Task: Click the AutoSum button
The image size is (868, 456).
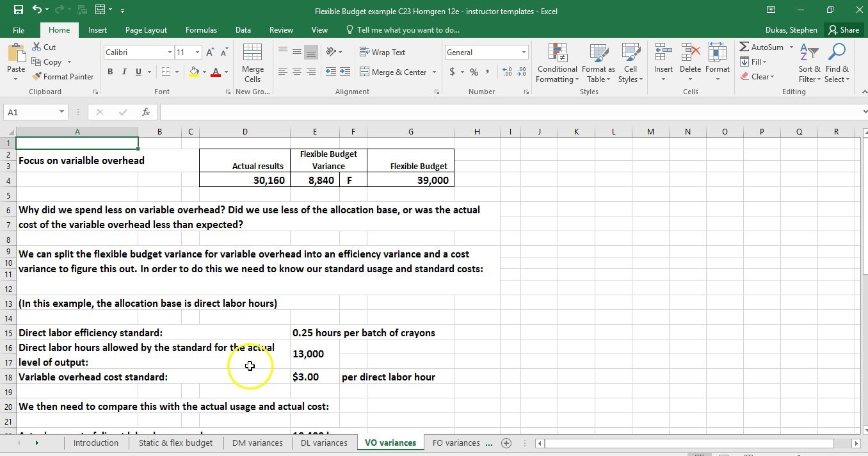Action: (x=762, y=47)
